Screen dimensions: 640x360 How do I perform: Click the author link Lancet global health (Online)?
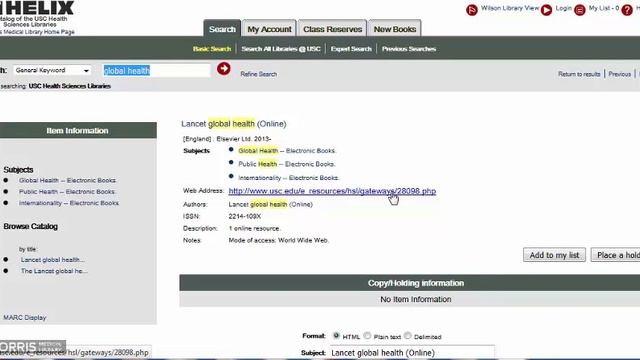coord(270,204)
